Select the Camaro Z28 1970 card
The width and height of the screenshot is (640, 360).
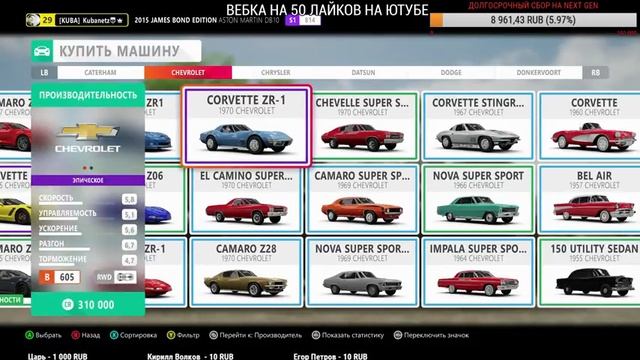click(246, 272)
